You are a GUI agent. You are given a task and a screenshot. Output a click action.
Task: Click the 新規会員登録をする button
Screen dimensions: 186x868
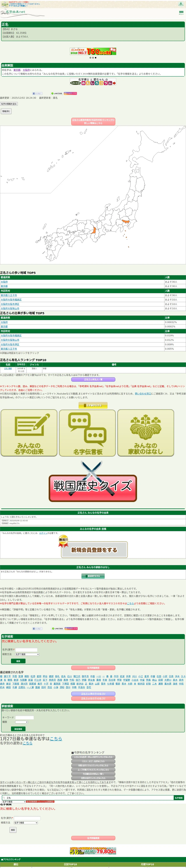(94, 550)
